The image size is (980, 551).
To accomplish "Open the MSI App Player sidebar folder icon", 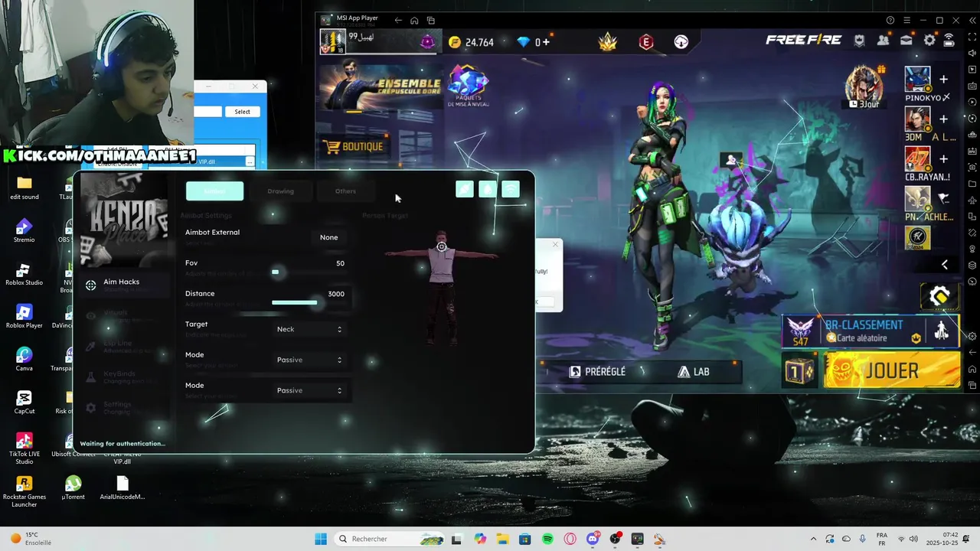I will click(x=972, y=184).
